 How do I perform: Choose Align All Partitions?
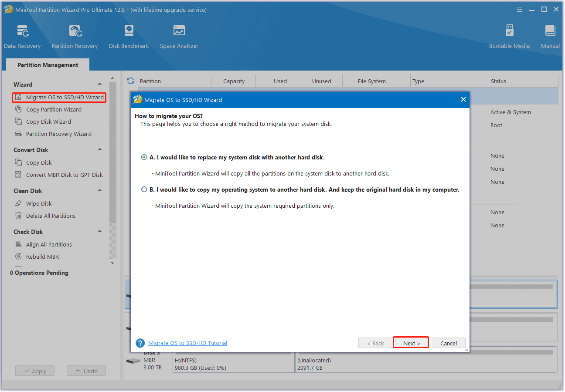(x=49, y=244)
